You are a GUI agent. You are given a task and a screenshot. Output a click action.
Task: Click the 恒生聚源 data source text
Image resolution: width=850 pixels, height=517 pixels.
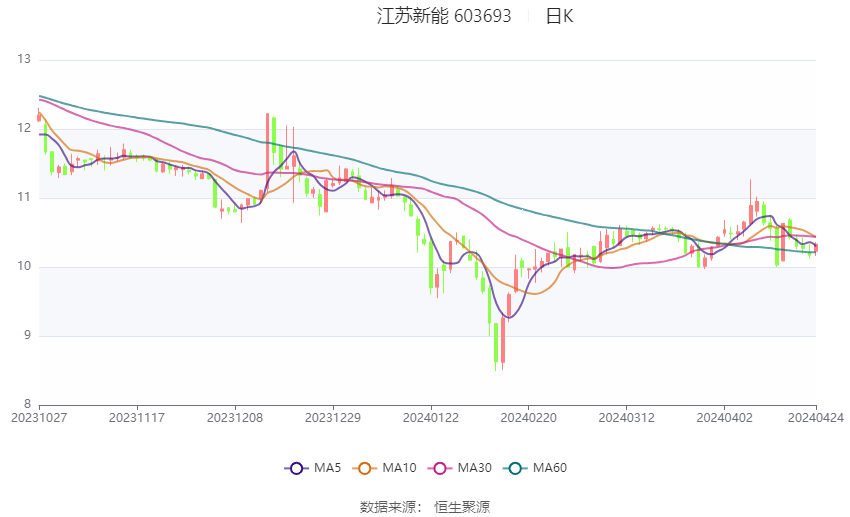click(462, 507)
